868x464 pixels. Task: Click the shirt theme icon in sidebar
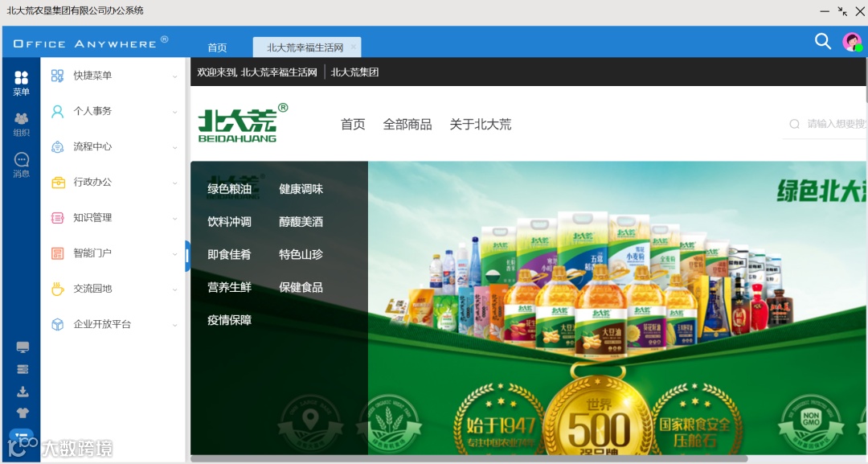coord(23,413)
